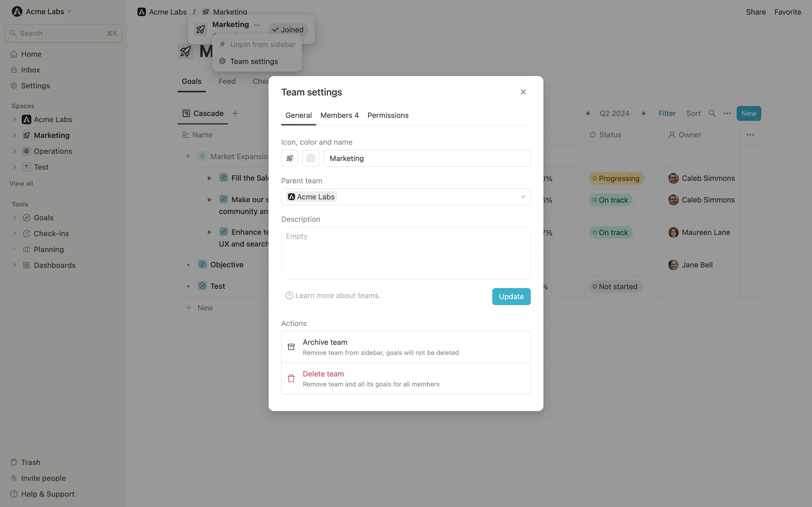Click the plus icon next to Cascade

coord(235,113)
